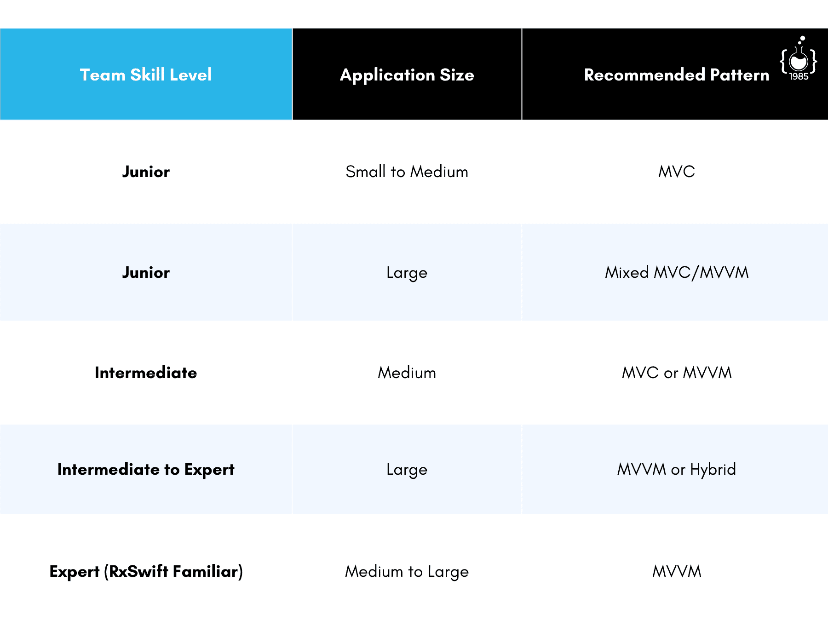The height and width of the screenshot is (644, 828).
Task: Click Junior beside Small to Medium
Action: click(146, 172)
